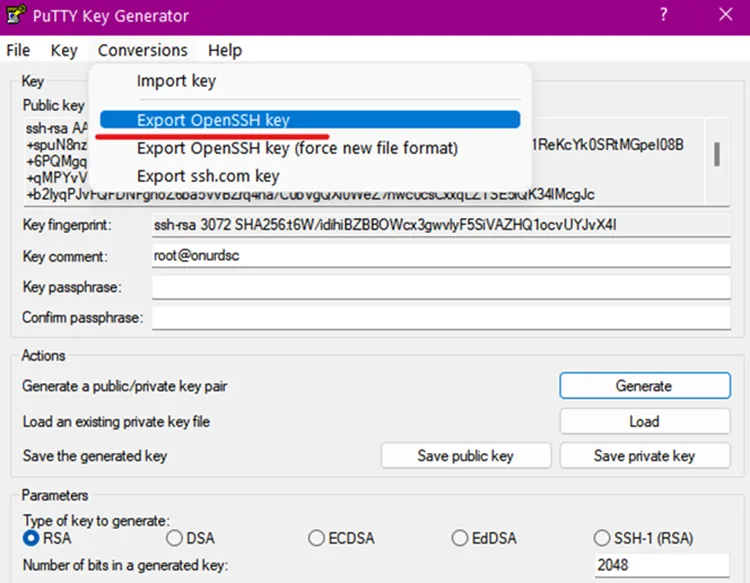
Task: Click the 'Confirm passphrase:' label
Action: 82,318
